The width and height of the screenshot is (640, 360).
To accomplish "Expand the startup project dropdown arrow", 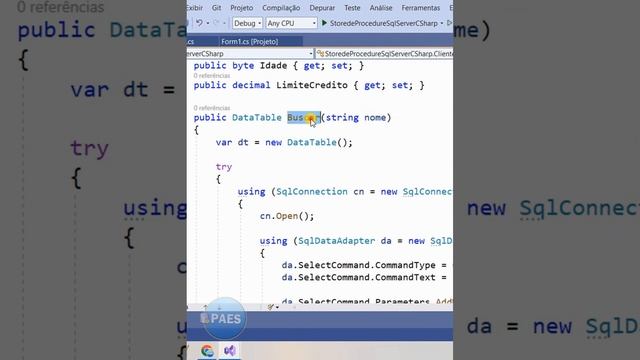I will pyautogui.click(x=442, y=23).
